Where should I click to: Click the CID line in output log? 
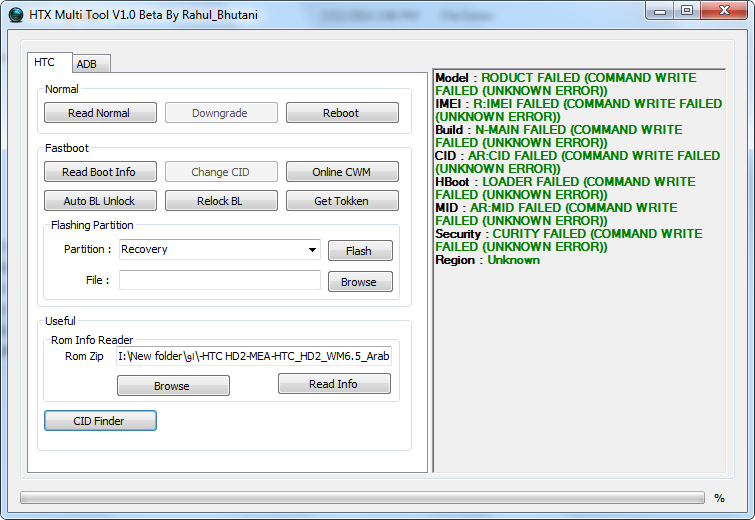577,162
